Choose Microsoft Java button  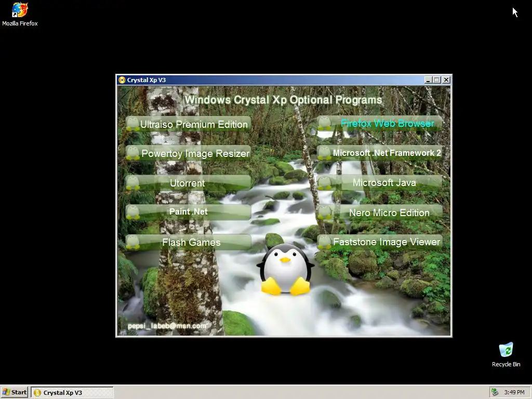click(380, 182)
